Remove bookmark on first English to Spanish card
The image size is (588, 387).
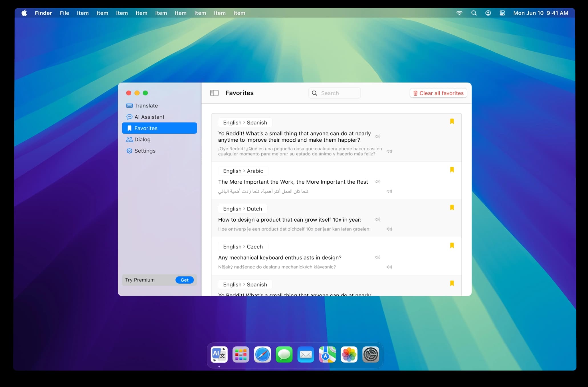coord(452,121)
